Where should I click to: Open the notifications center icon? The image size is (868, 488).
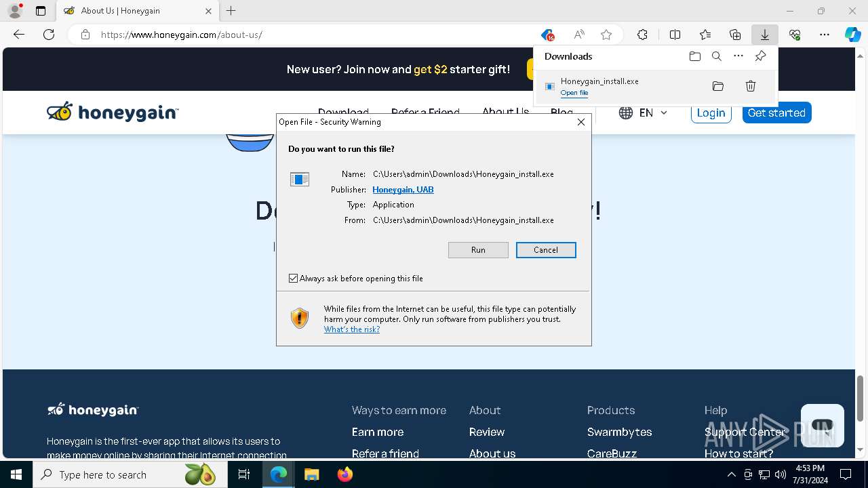[x=846, y=474]
